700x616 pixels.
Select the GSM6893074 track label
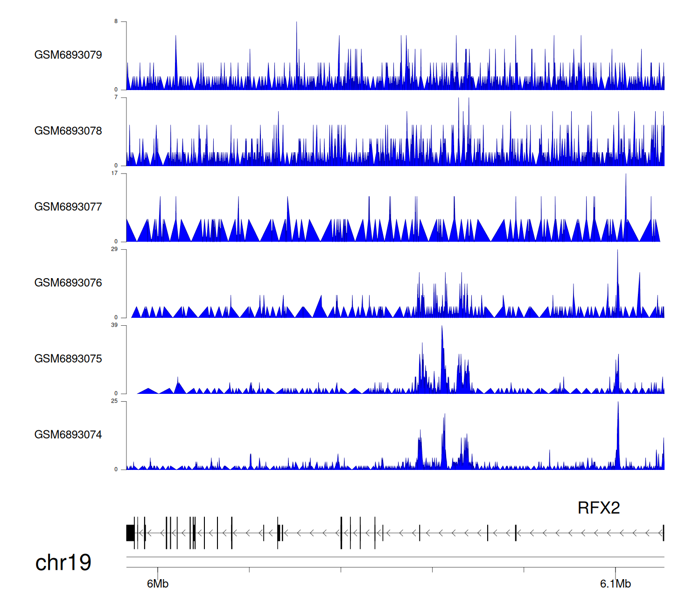(68, 435)
